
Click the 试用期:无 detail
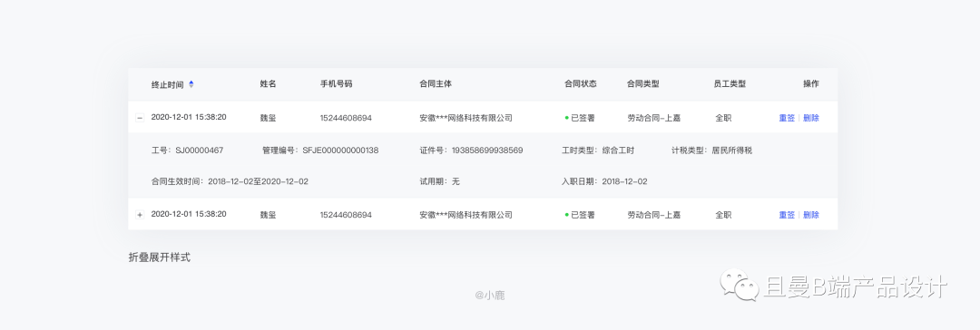[439, 181]
